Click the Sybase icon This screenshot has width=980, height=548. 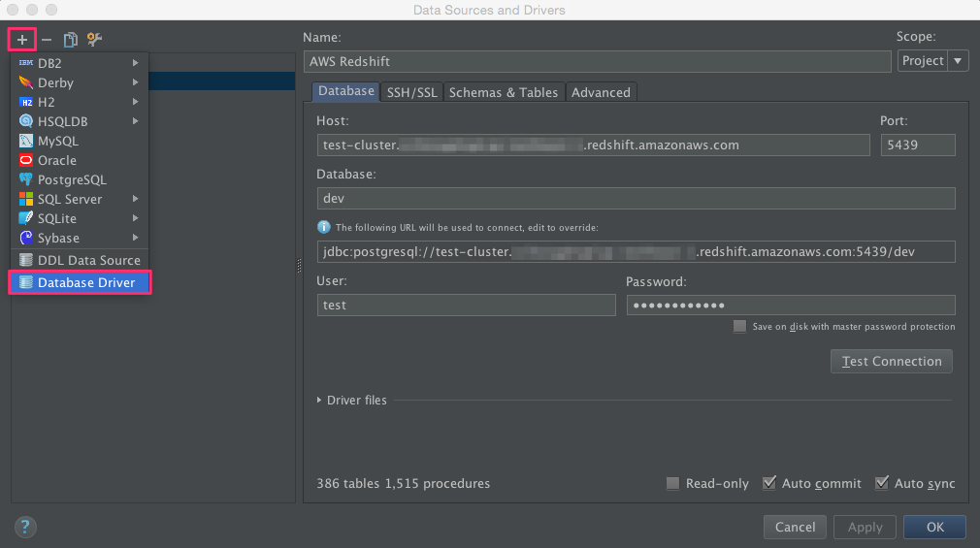pos(25,238)
